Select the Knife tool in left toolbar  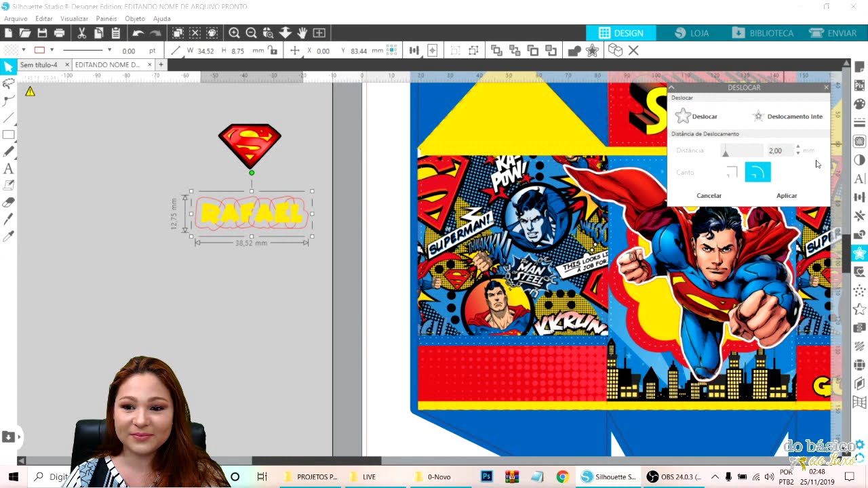point(8,219)
